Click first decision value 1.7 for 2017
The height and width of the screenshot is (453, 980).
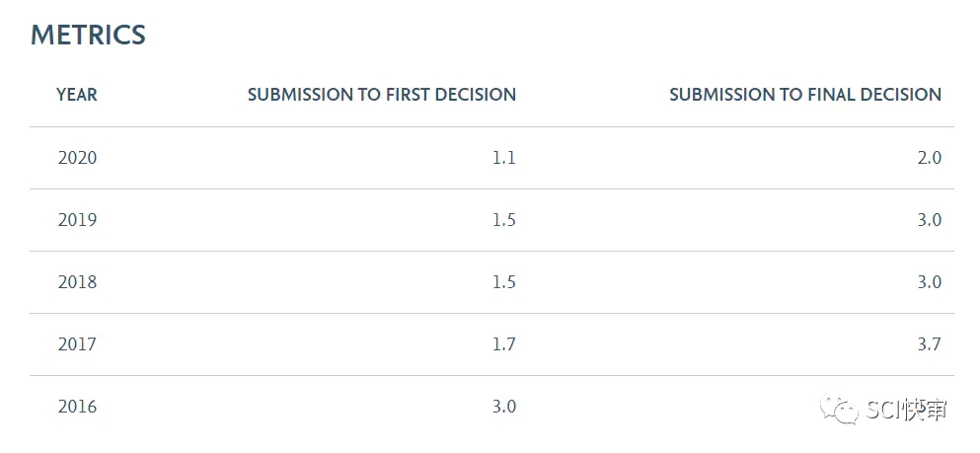pyautogui.click(x=503, y=344)
